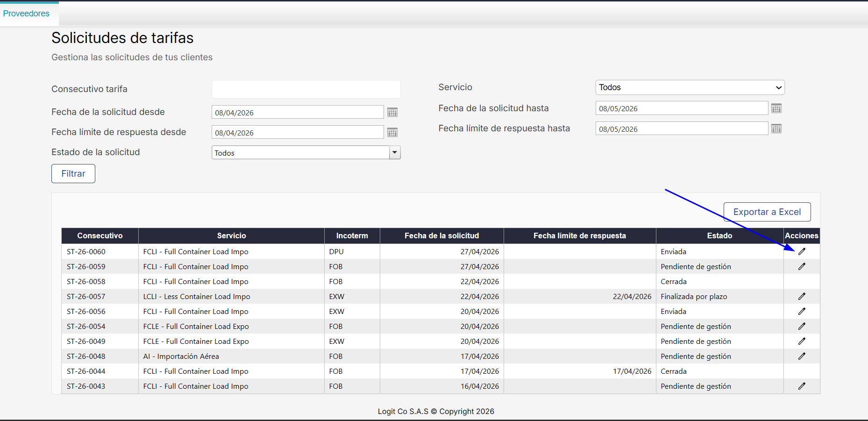The width and height of the screenshot is (868, 421).
Task: Edit request ST-26-0056 with pencil icon
Action: (x=802, y=311)
